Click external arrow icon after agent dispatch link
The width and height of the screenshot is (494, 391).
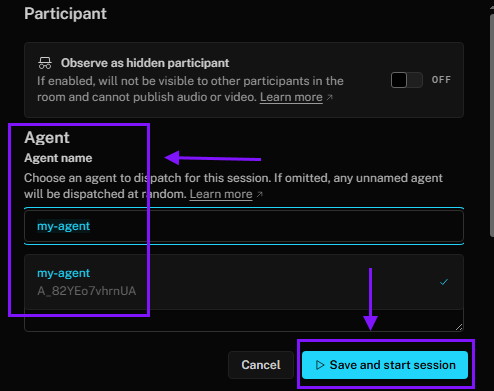(x=260, y=194)
